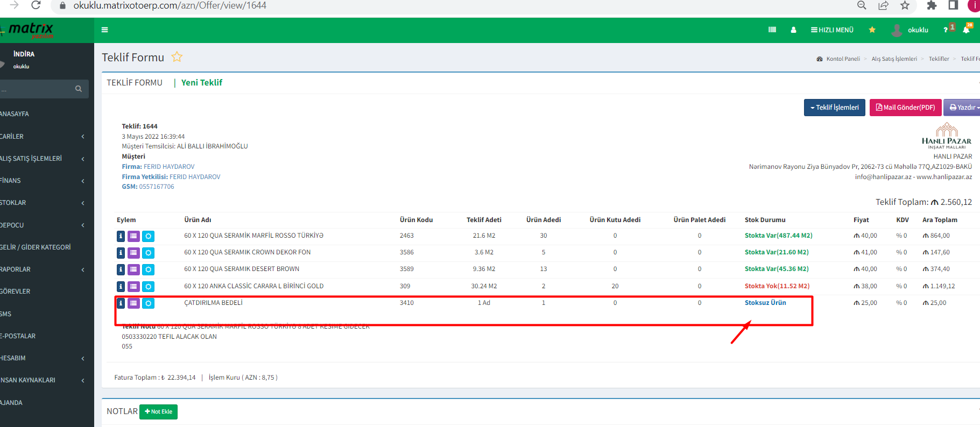Click the Not Ekle button
This screenshot has height=427, width=980.
pos(158,412)
